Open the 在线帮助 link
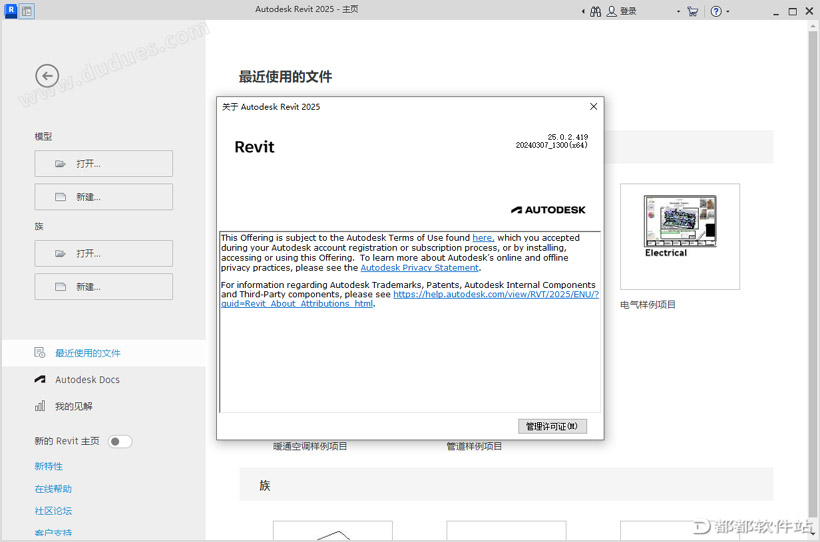Viewport: 820px width, 542px height. 53,489
